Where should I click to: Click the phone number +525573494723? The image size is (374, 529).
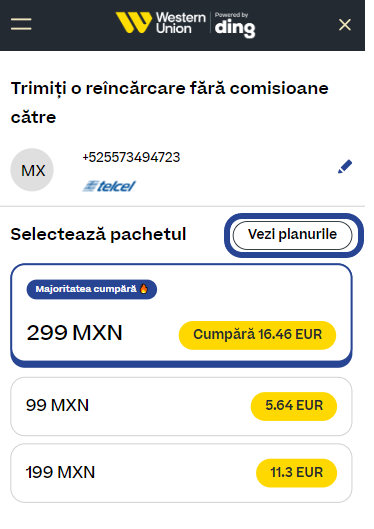tap(131, 157)
